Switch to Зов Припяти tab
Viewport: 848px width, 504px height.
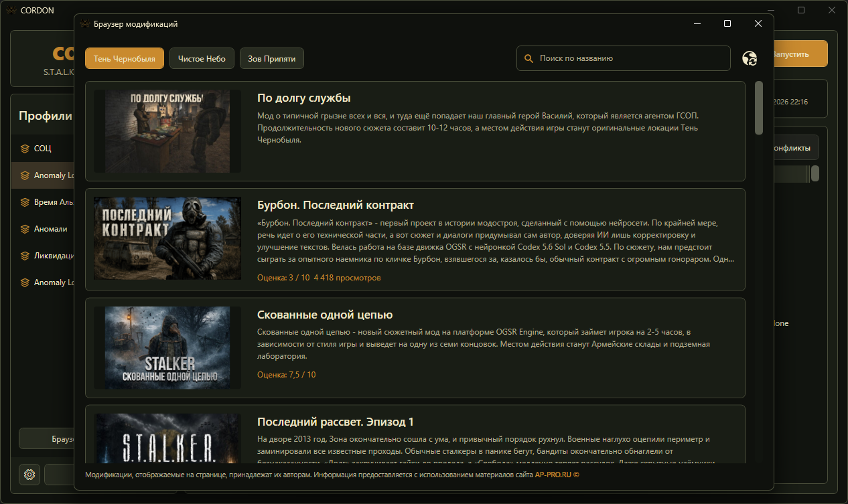pos(272,58)
